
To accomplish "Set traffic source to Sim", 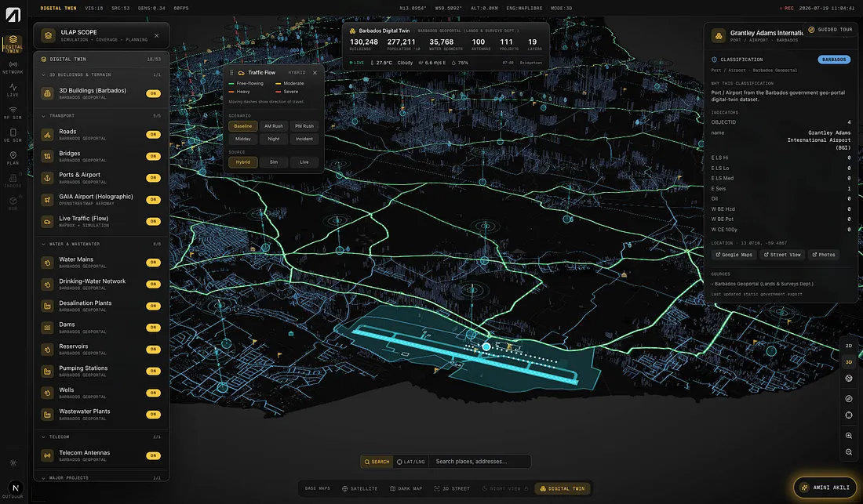I will (274, 162).
